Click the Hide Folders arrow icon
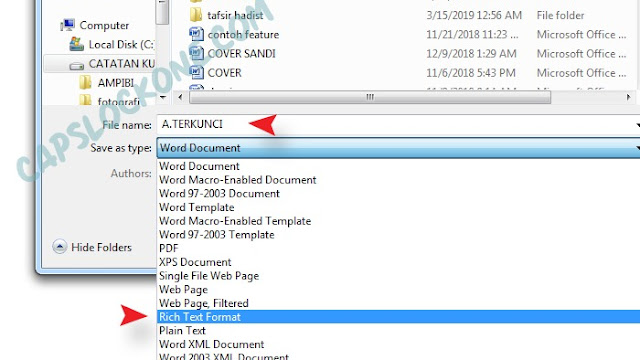 60,247
